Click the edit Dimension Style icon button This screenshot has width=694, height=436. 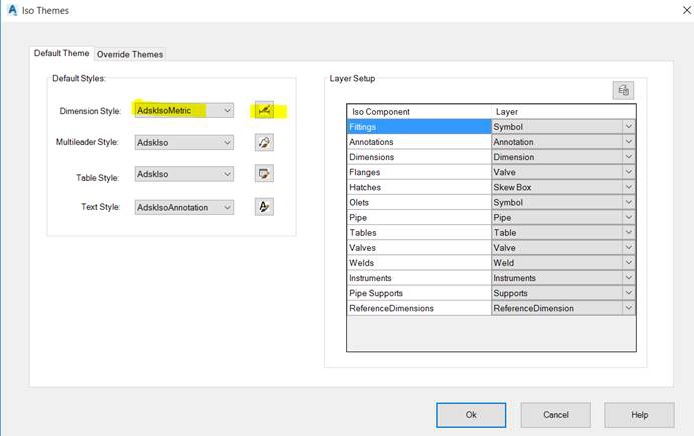click(x=264, y=110)
